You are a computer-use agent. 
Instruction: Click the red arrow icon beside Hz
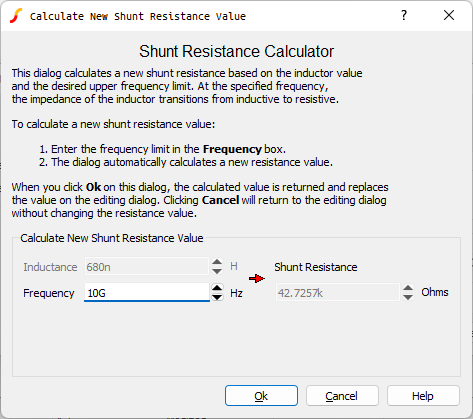(257, 278)
